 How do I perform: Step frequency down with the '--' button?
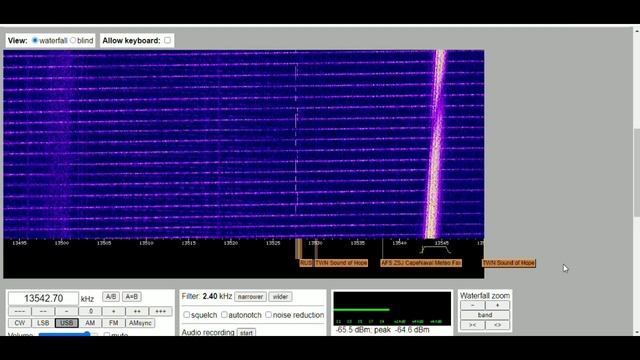(x=43, y=311)
